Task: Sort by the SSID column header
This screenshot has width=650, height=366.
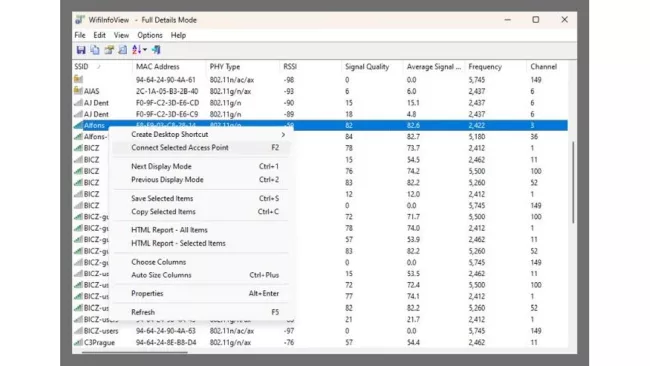Action: click(x=102, y=67)
